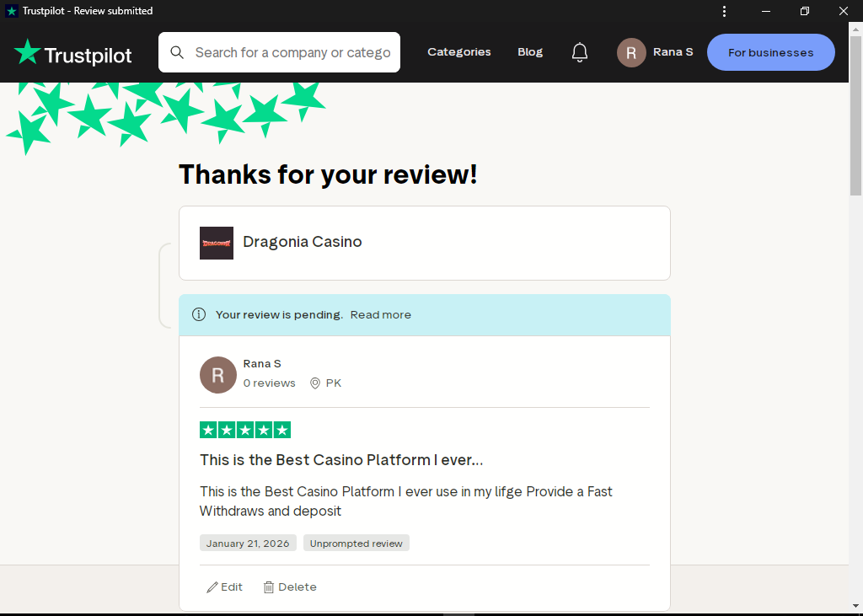Click the For businesses button

tap(770, 52)
